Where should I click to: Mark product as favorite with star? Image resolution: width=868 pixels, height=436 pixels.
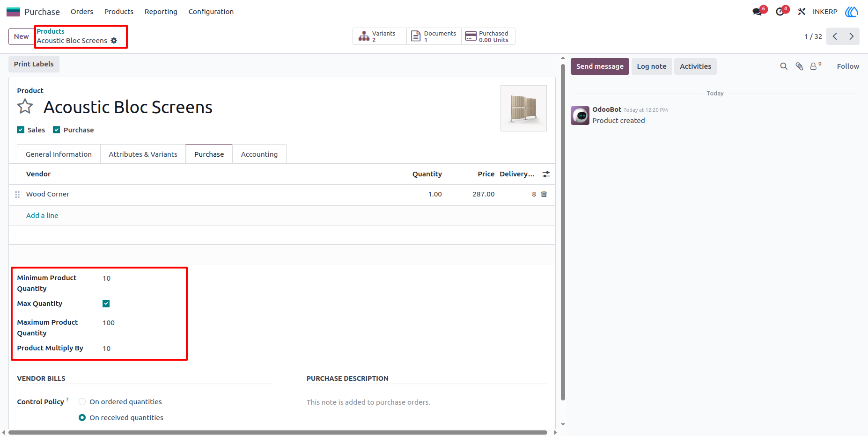[25, 107]
